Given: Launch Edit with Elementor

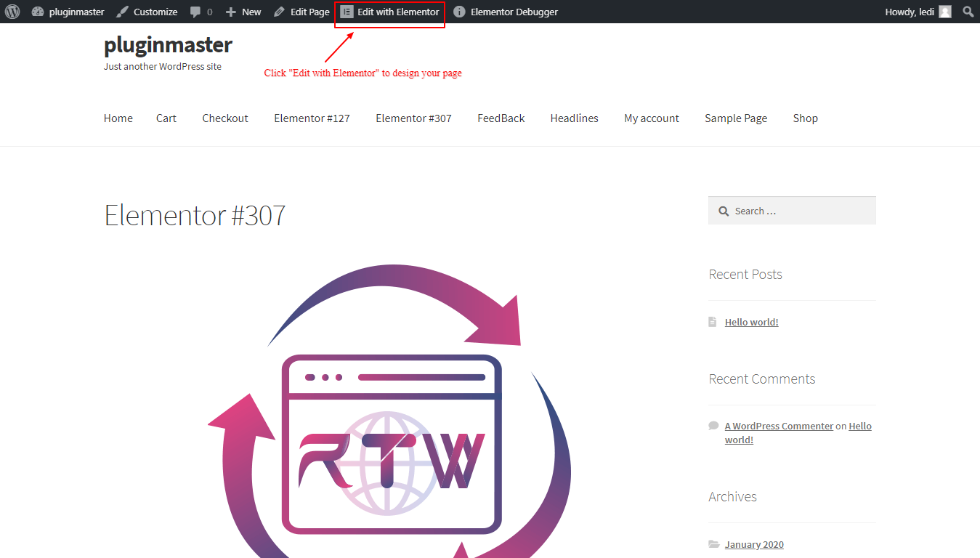Looking at the screenshot, I should (390, 12).
